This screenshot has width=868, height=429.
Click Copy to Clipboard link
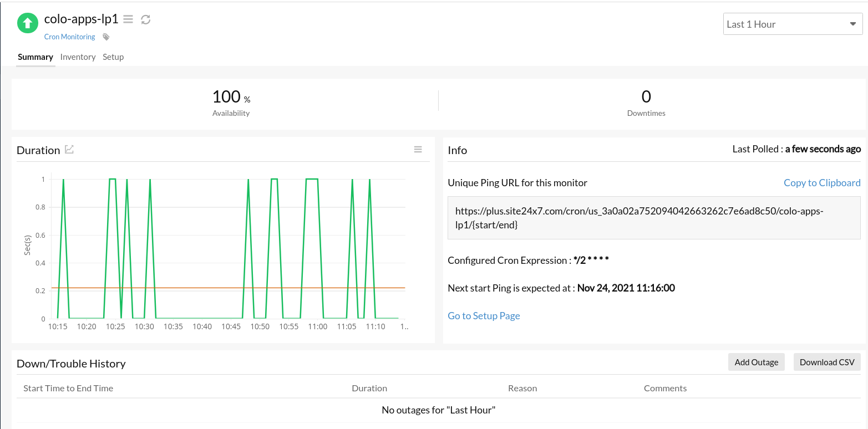coord(822,182)
